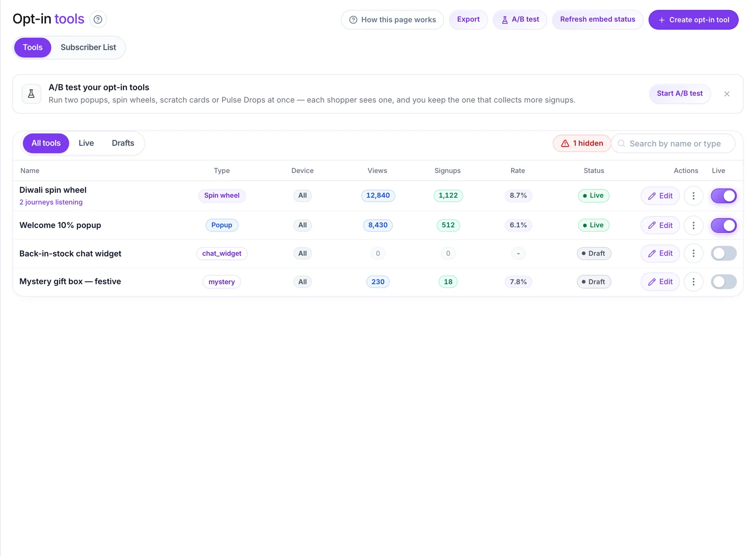
Task: Click the Diwali spin wheel name
Action: (x=53, y=190)
